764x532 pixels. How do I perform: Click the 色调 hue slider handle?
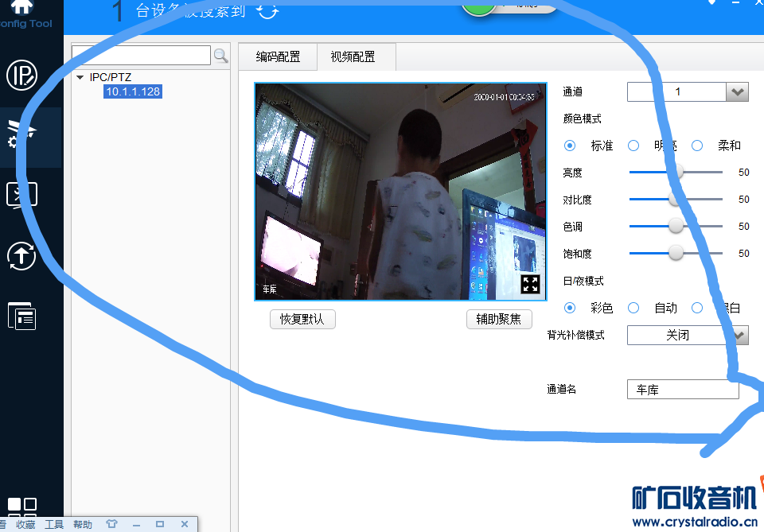pos(676,226)
